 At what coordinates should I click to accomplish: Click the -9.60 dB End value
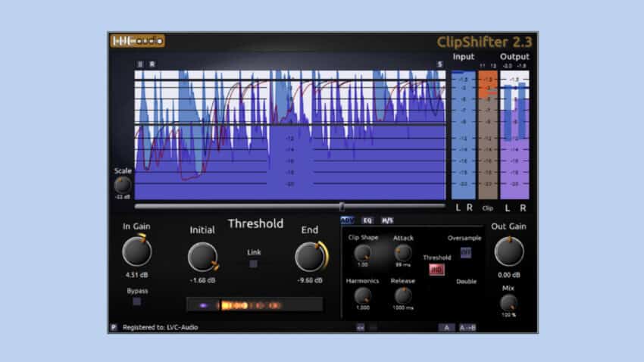(310, 280)
